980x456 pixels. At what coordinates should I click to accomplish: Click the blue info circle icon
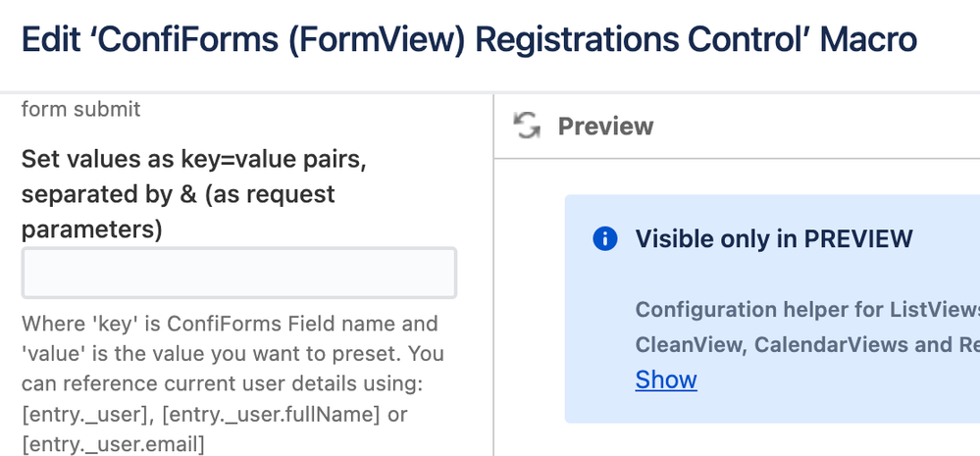pyautogui.click(x=605, y=238)
